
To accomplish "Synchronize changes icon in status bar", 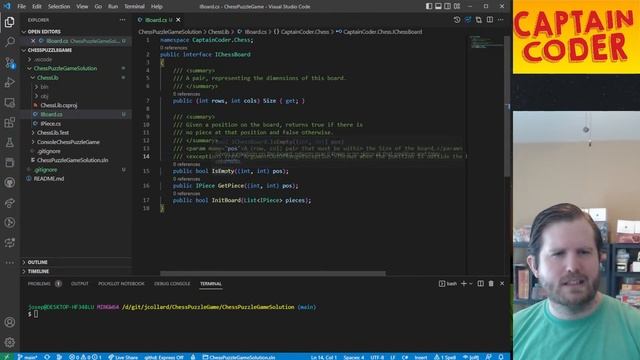I will [47, 357].
